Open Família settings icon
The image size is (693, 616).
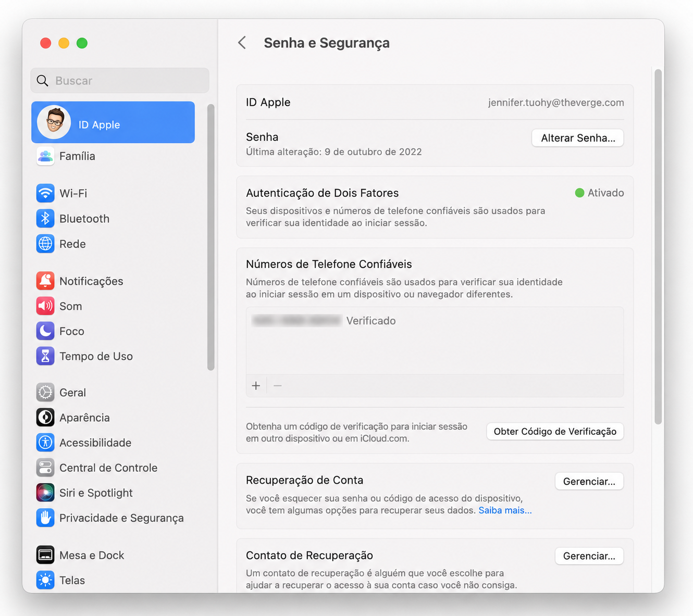pyautogui.click(x=45, y=156)
